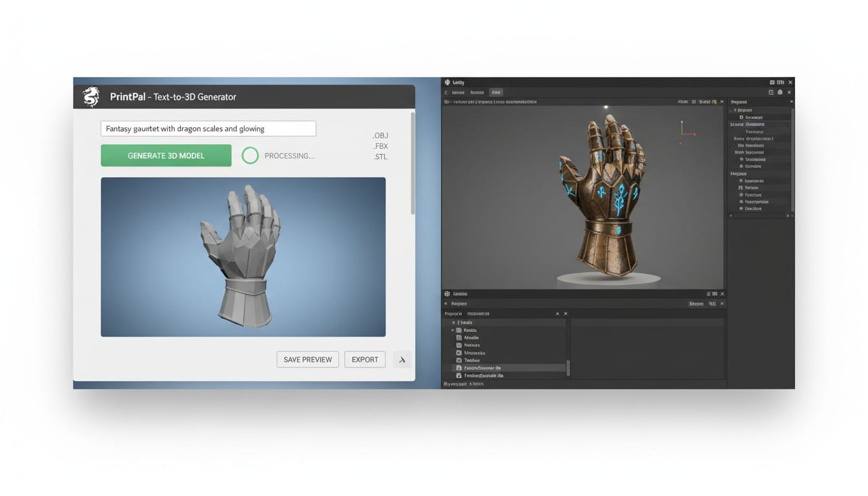Open the highlighted third tab in Unity's toolbar
Screen dimensions: 868x496
point(496,92)
